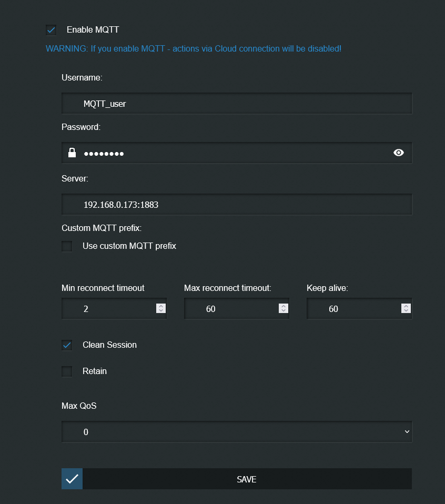The width and height of the screenshot is (445, 504).
Task: Decrement Max reconnect timeout using down arrow
Action: [x=284, y=311]
